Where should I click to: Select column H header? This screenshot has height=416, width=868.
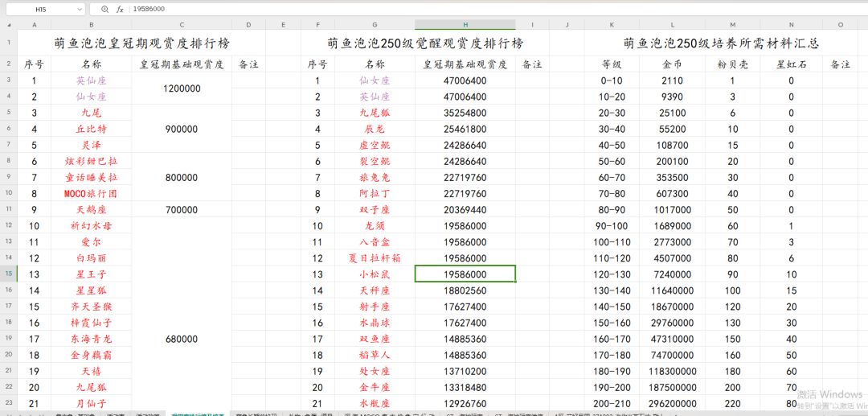point(465,25)
